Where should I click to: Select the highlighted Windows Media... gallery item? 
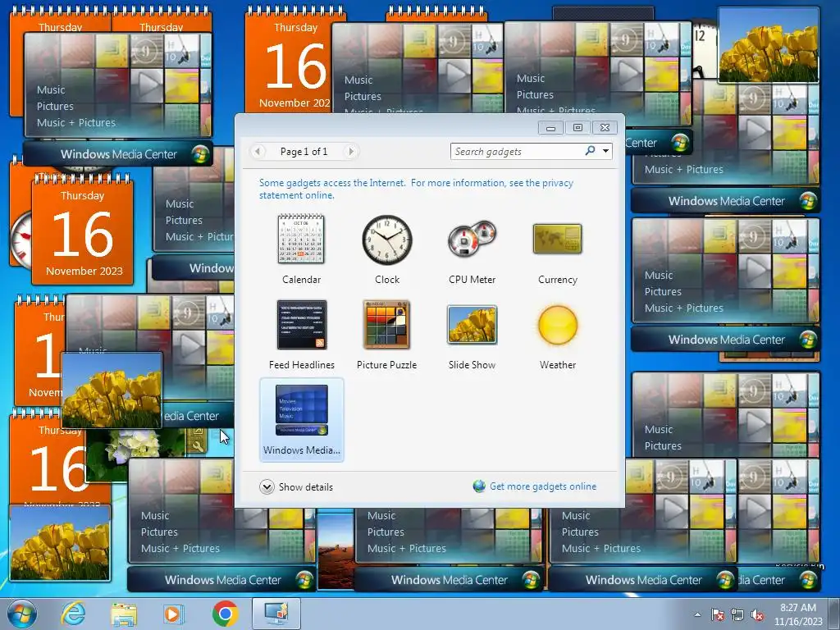tap(302, 419)
